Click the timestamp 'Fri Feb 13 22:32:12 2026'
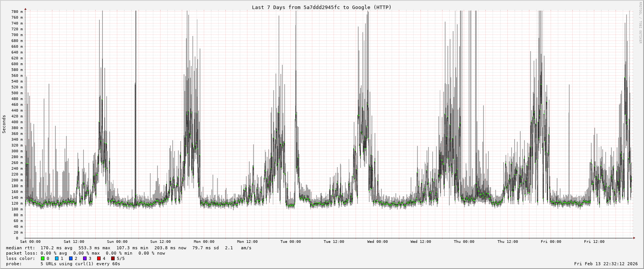This screenshot has height=269, width=644. point(606,264)
